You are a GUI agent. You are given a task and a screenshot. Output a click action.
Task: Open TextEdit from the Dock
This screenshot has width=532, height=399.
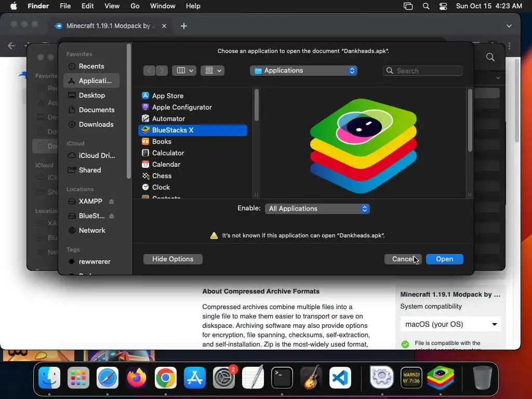click(x=253, y=378)
